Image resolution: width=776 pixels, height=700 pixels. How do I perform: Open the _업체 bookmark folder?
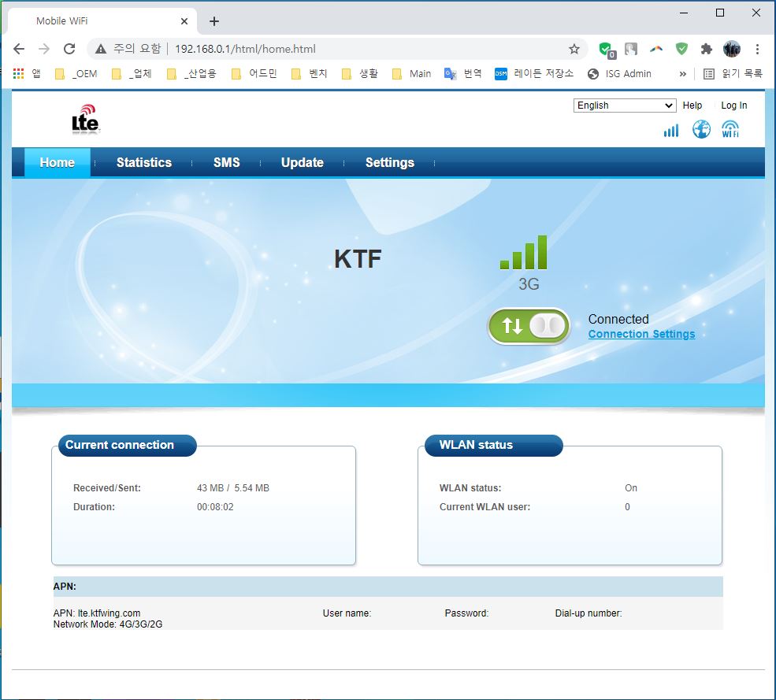[x=132, y=74]
